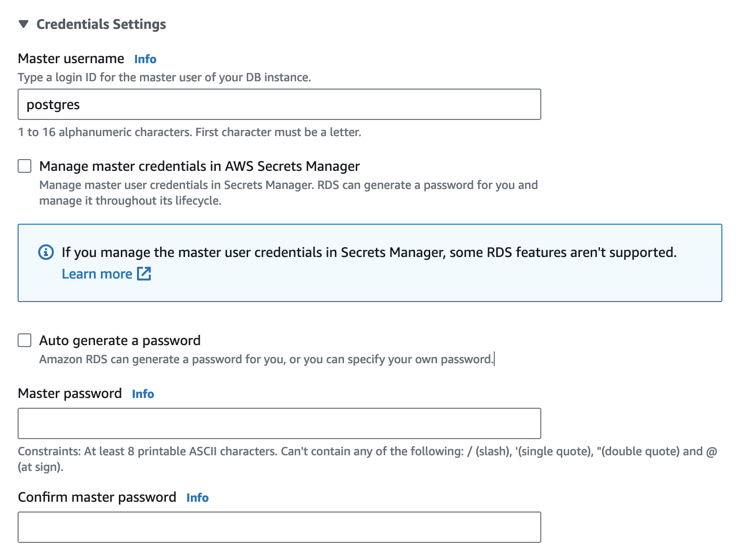Screen dimensions: 739x560
Task: Click the Credentials Settings heading text
Action: click(x=101, y=24)
